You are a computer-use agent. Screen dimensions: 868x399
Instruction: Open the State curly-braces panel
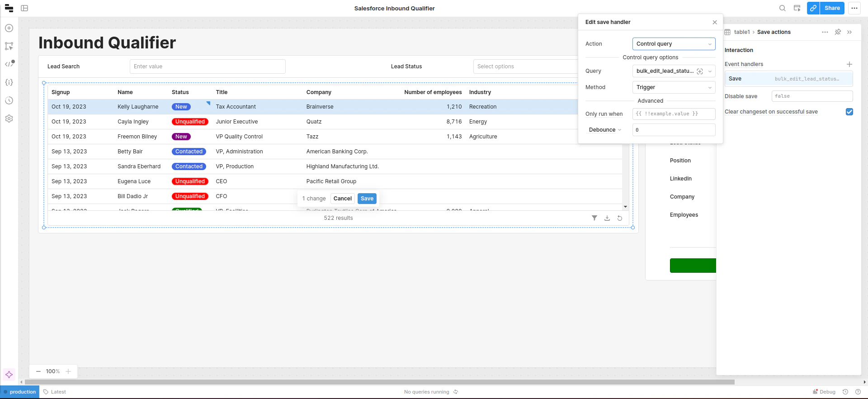coord(9,82)
